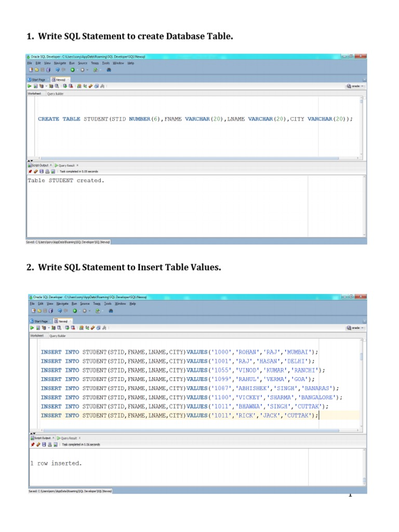Click the commit icon in INSERT INTO window

[x=67, y=328]
